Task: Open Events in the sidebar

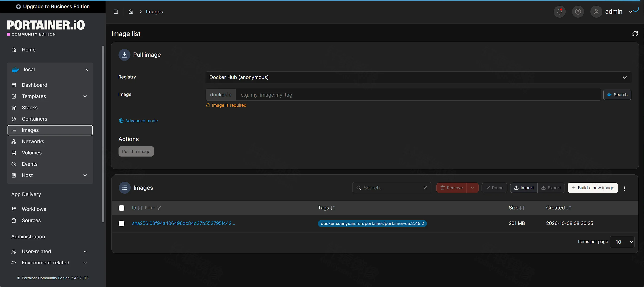Action: (50, 164)
